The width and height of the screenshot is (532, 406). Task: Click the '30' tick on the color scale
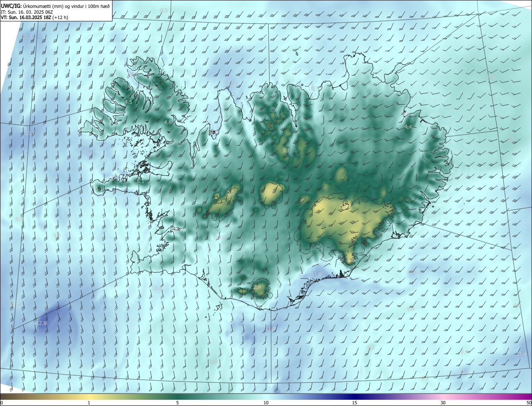443,403
